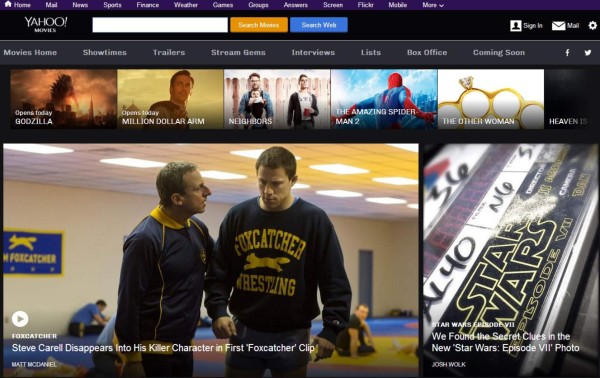The height and width of the screenshot is (378, 600).
Task: Open the Trailers tab
Action: [169, 52]
